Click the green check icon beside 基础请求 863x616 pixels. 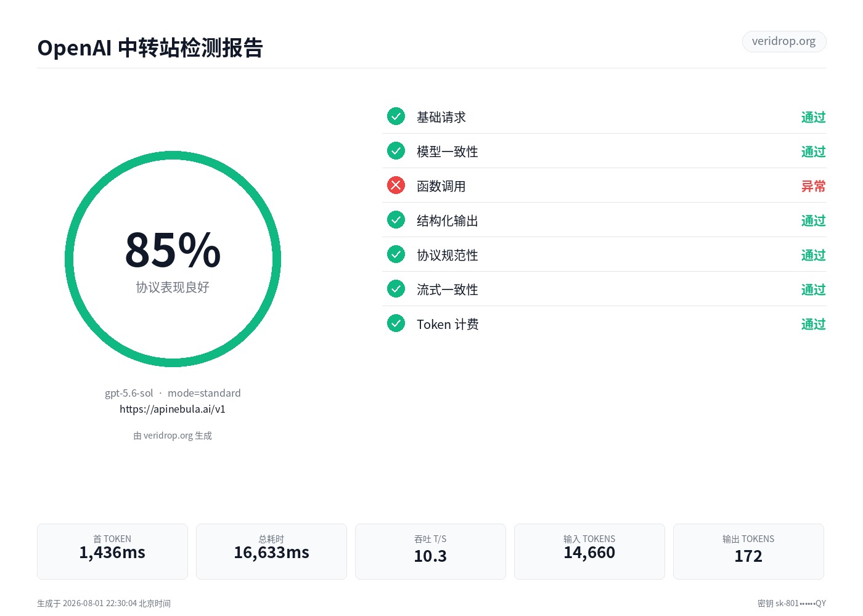click(396, 116)
